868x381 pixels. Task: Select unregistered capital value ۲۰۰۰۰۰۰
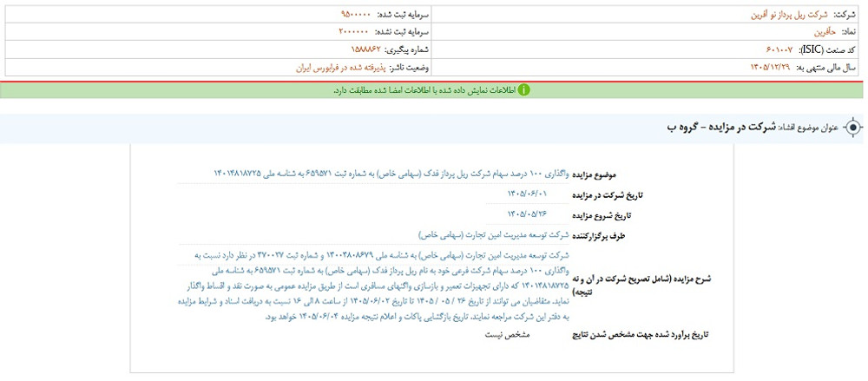click(x=354, y=32)
